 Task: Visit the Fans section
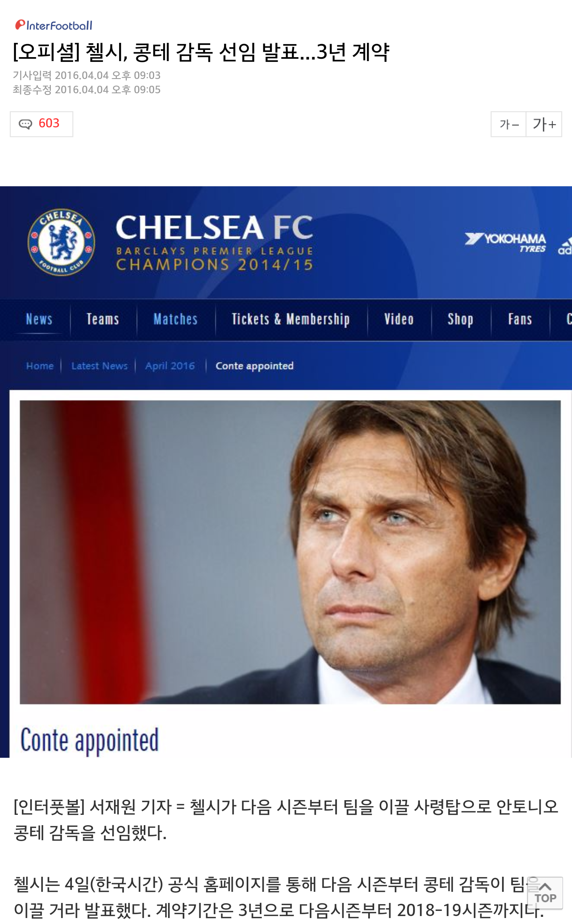(x=520, y=319)
